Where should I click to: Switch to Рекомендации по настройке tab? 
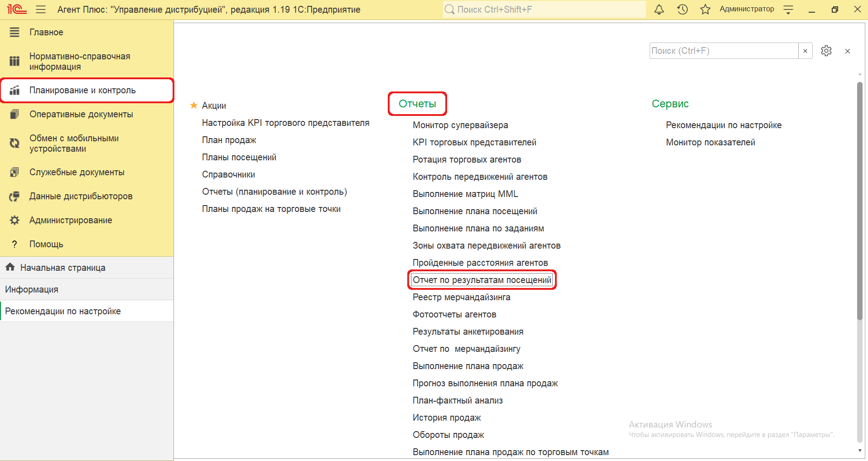63,311
